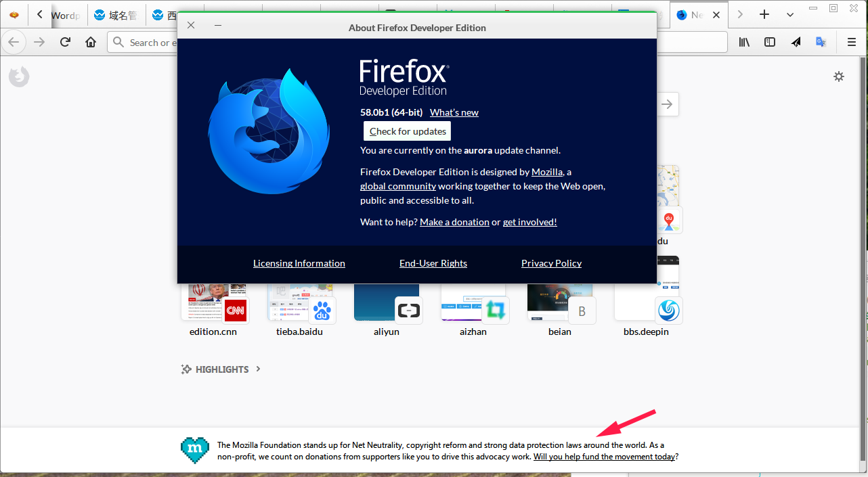Click the deepin swirl logo icon
This screenshot has width=868, height=477.
click(669, 311)
